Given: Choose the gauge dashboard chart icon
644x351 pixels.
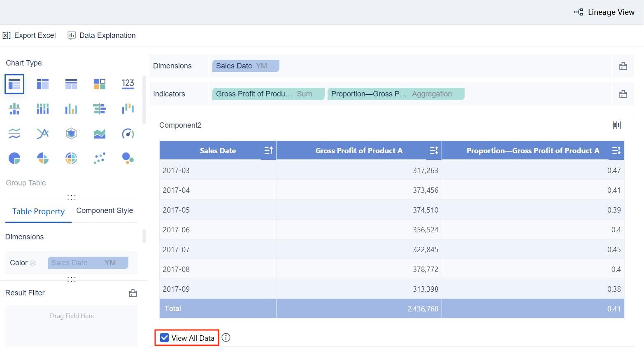Looking at the screenshot, I should [x=128, y=133].
